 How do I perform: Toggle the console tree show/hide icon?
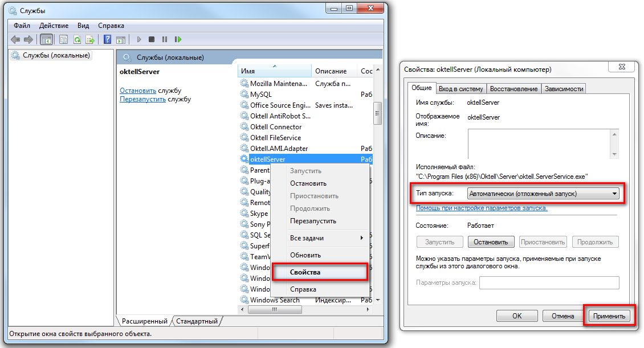(46, 39)
